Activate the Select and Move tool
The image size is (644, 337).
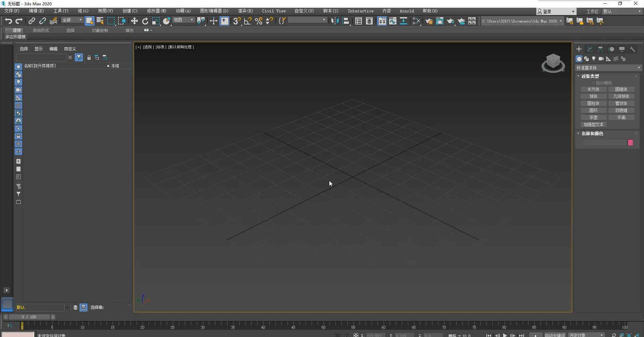pos(134,21)
